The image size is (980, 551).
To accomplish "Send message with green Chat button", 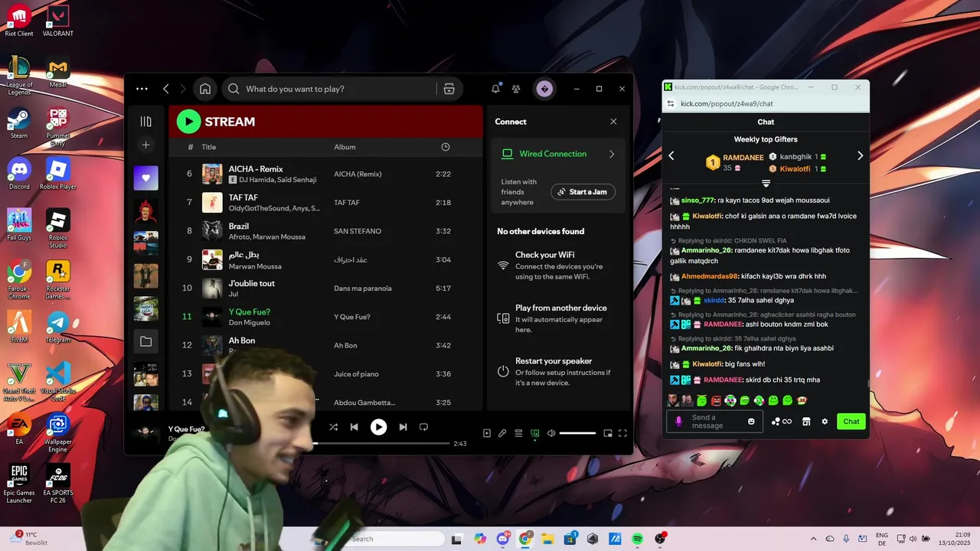I will pyautogui.click(x=851, y=422).
